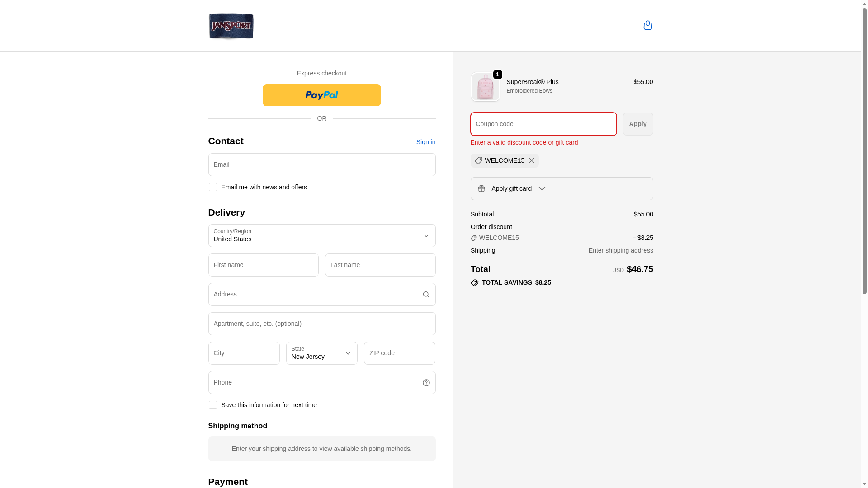
Task: Click the WELCOME15 discount tag icon
Action: click(478, 160)
